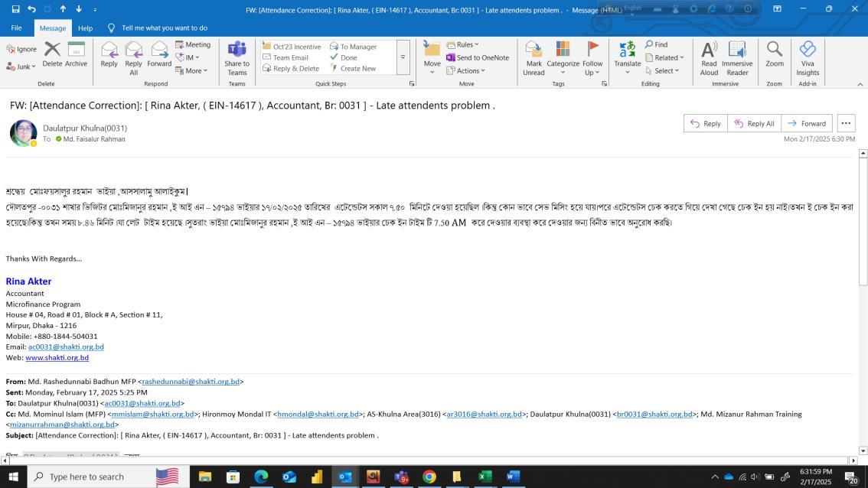
Task: Start Read Aloud
Action: tap(709, 58)
